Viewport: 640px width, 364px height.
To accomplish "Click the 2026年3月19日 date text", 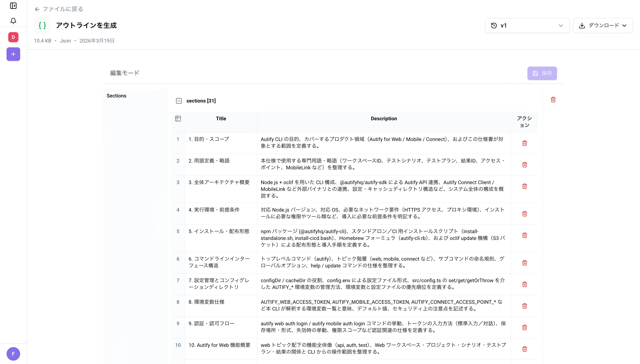I will [97, 41].
